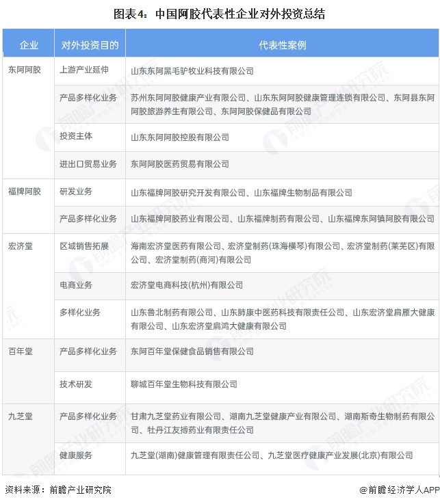Click the cell starting 甘肃九芝堂药业有限公司

283,423
